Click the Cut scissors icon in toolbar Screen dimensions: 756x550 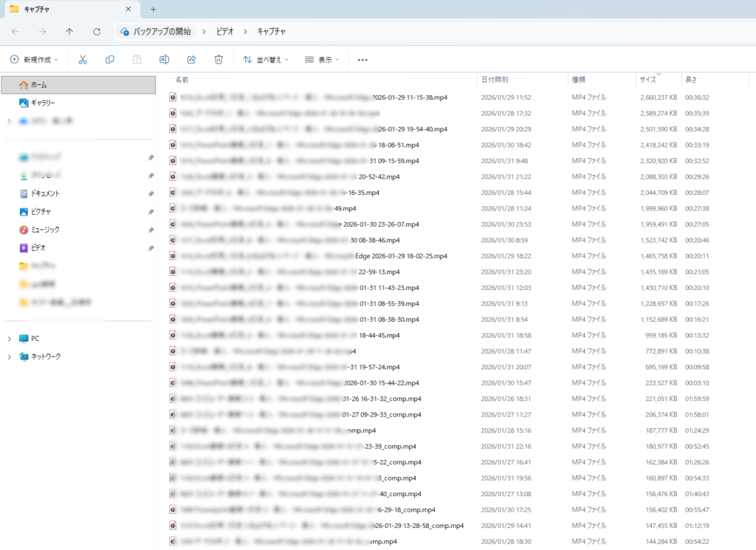[83, 60]
